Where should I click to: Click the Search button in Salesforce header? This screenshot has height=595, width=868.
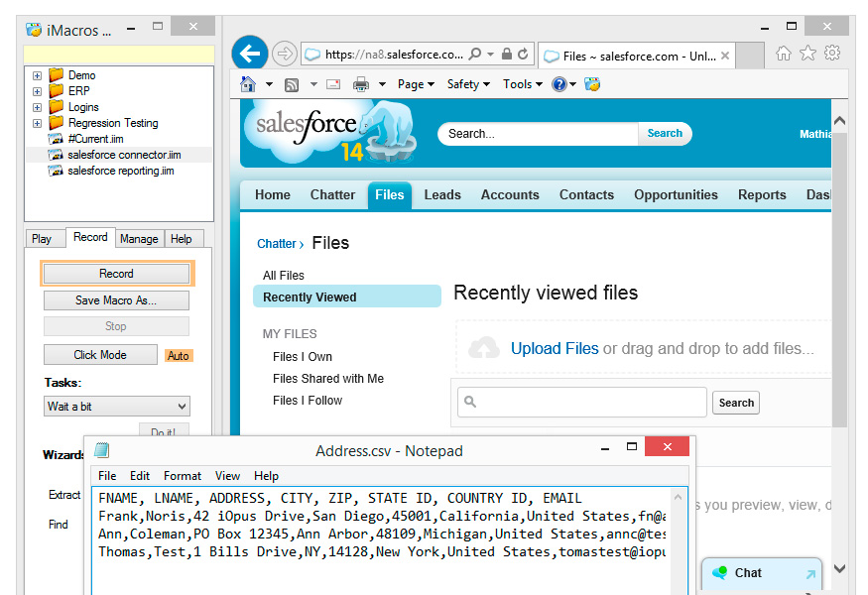(x=665, y=134)
